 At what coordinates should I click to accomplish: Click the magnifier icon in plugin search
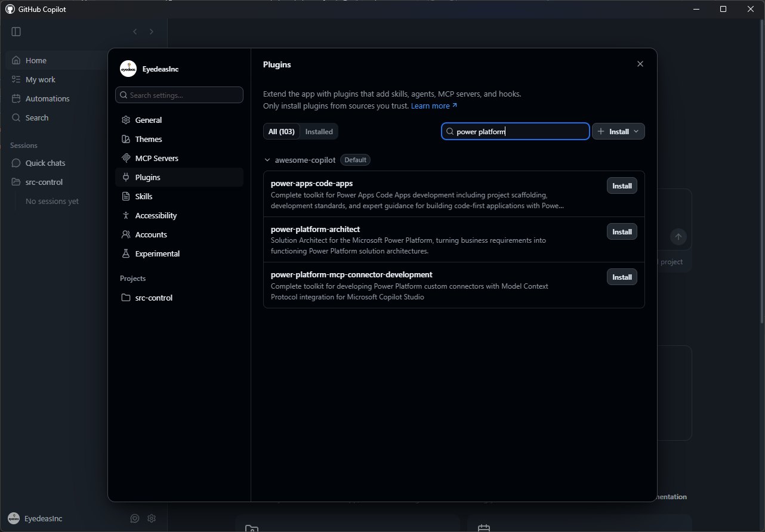coord(451,131)
